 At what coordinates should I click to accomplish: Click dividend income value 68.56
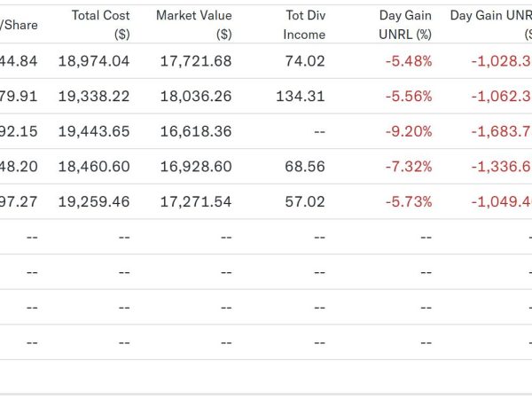(x=305, y=167)
